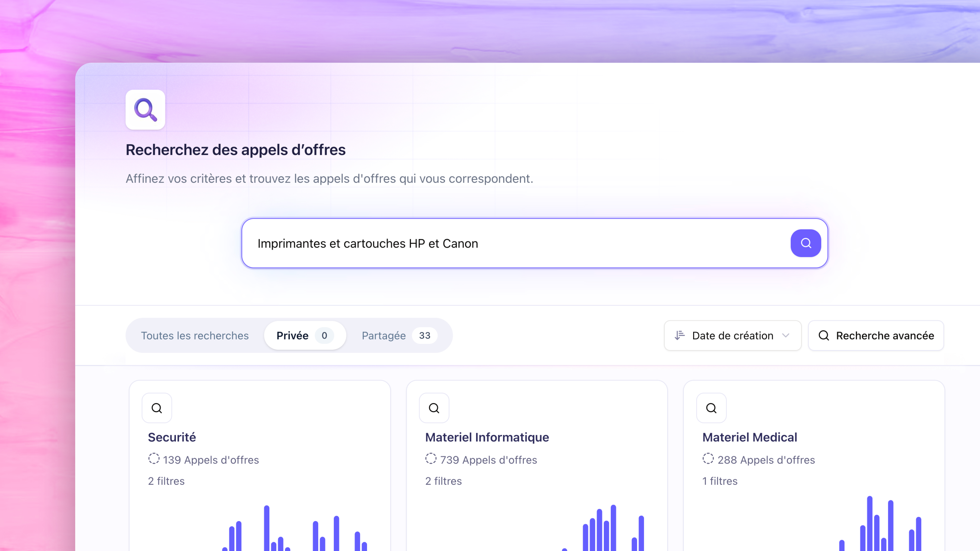This screenshot has width=980, height=551.
Task: Click the bar chart on Securité card
Action: click(x=295, y=528)
